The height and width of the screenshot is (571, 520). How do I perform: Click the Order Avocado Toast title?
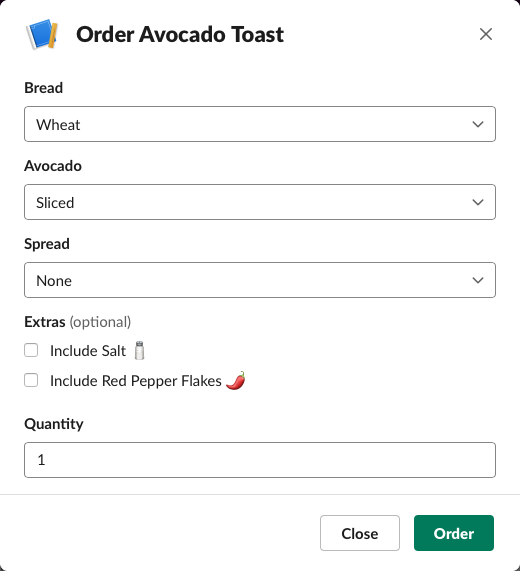coord(180,35)
